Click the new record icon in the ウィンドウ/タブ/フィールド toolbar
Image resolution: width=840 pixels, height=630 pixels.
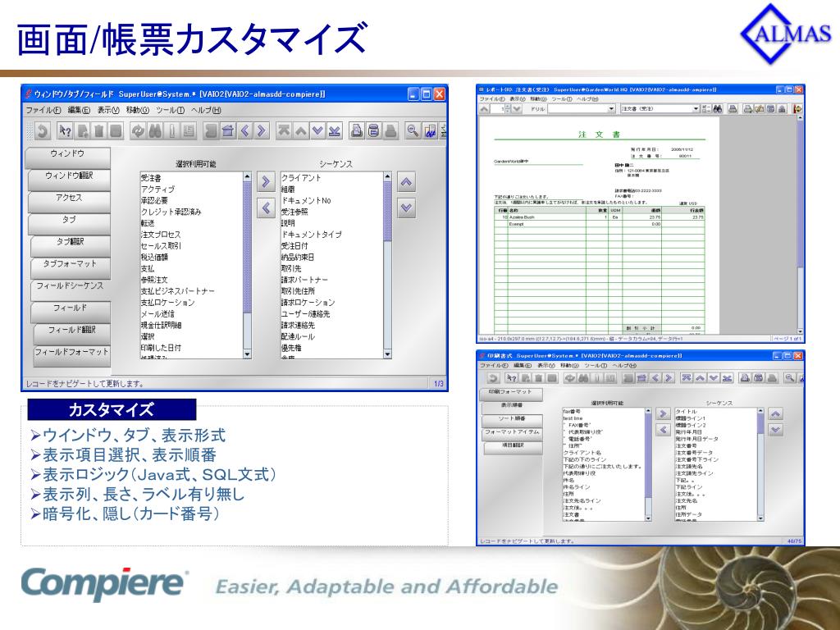pyautogui.click(x=83, y=131)
